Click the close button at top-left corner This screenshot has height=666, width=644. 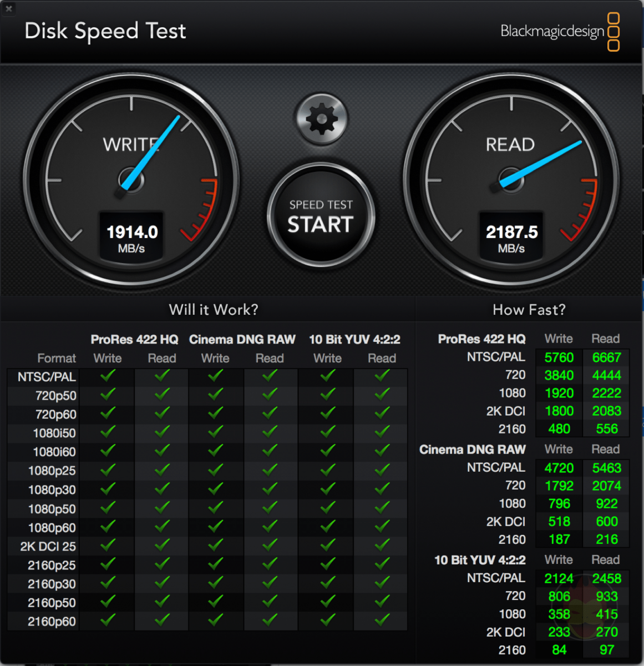pos(9,9)
